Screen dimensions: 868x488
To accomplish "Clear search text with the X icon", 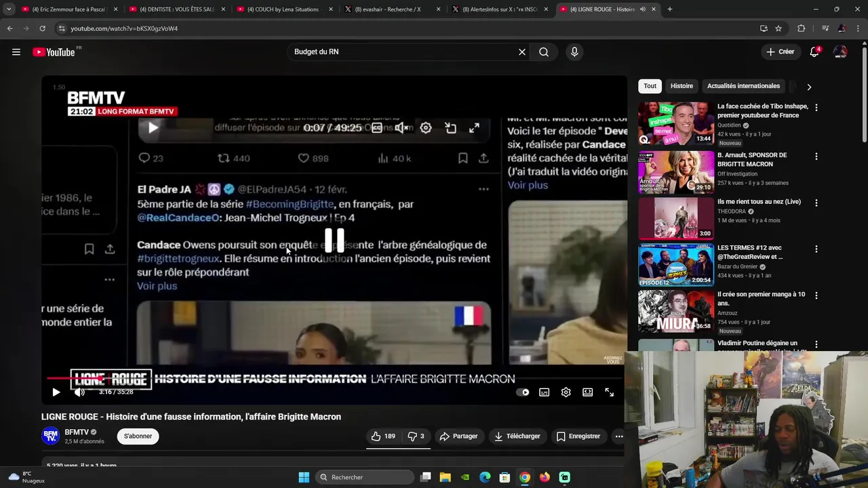I will click(x=522, y=52).
